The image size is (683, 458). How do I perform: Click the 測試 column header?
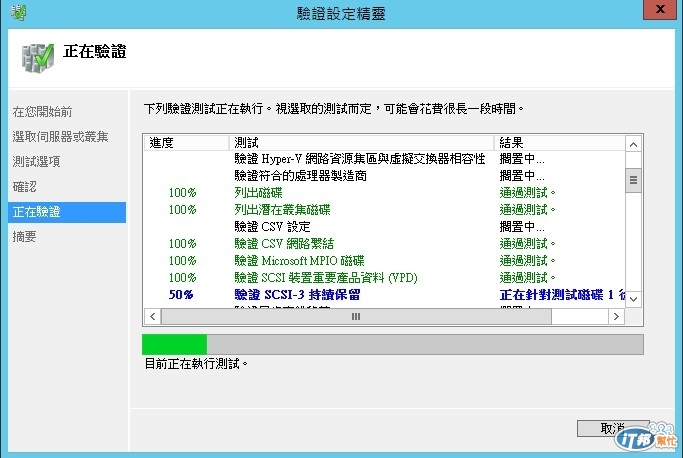[362, 142]
